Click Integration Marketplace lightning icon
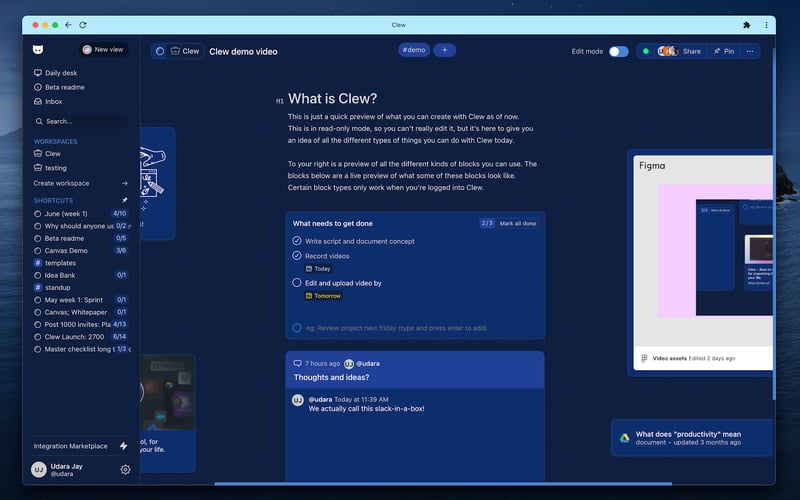 pos(123,446)
